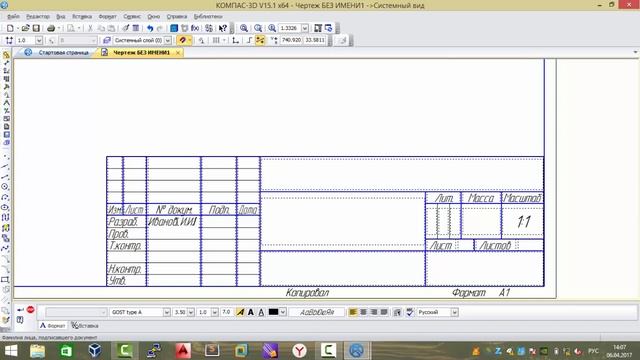640x360 pixels.
Task: Click the 1:1 scale cell in title block
Action: 522,222
